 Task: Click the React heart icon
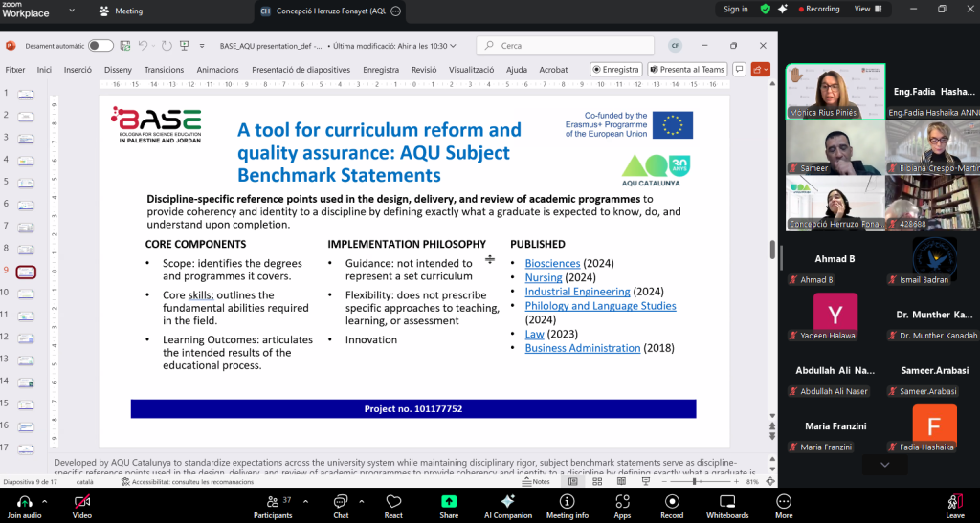click(x=393, y=501)
